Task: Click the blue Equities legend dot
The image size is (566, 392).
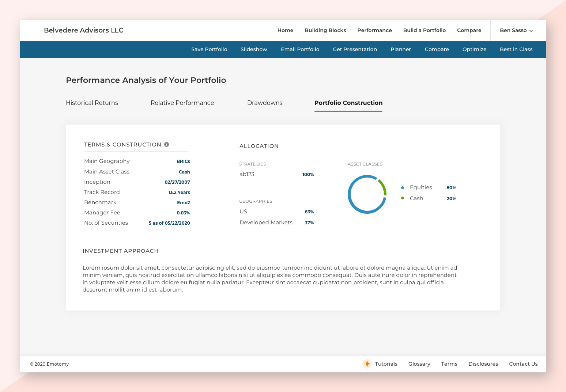Action: coord(402,188)
